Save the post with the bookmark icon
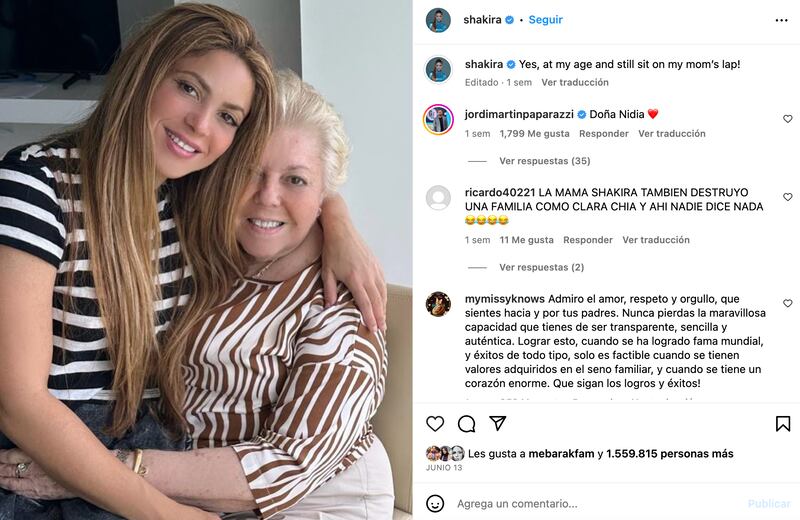The height and width of the screenshot is (520, 800). (x=783, y=424)
